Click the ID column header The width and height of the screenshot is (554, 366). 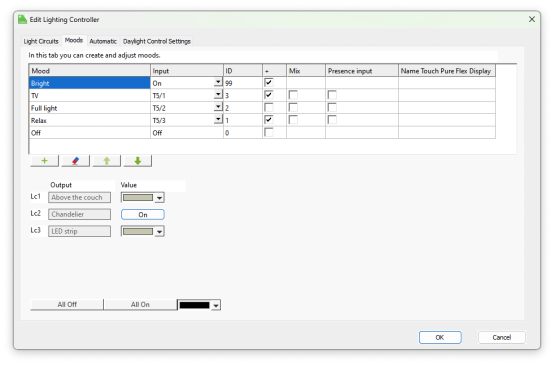pyautogui.click(x=243, y=71)
